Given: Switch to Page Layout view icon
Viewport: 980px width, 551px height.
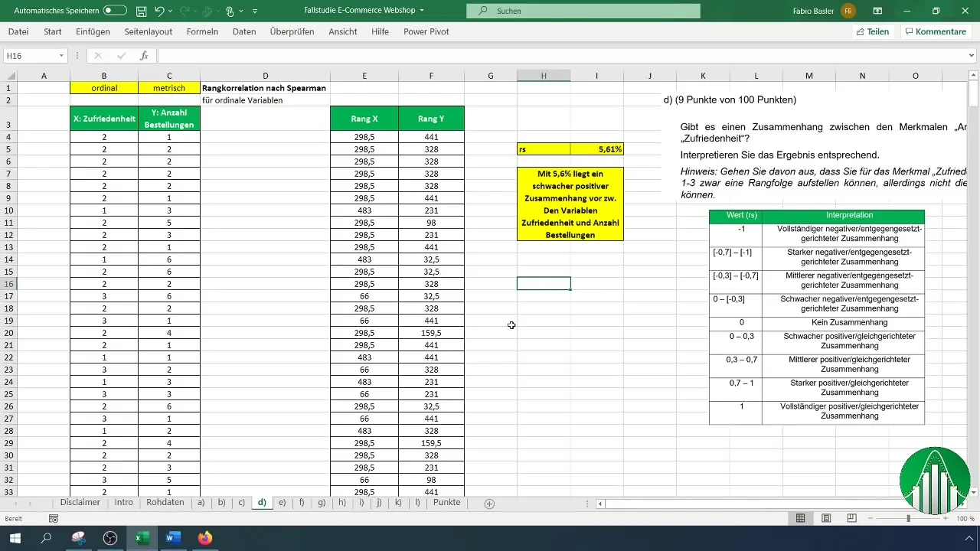Looking at the screenshot, I should [x=826, y=518].
